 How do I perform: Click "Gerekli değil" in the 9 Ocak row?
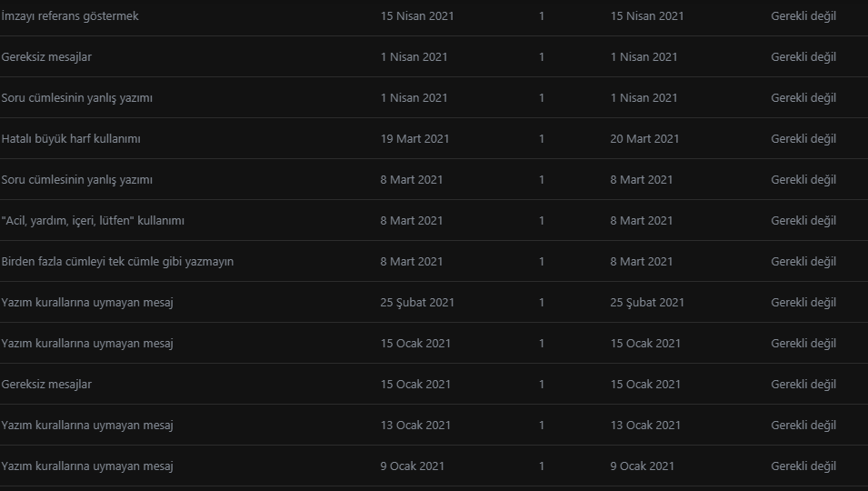click(x=803, y=466)
